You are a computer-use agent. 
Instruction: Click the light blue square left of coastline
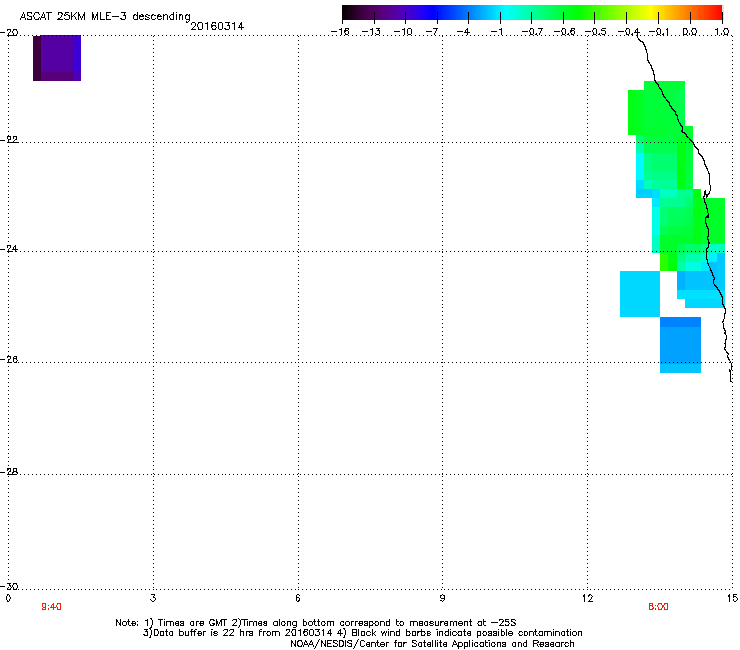[x=640, y=294]
